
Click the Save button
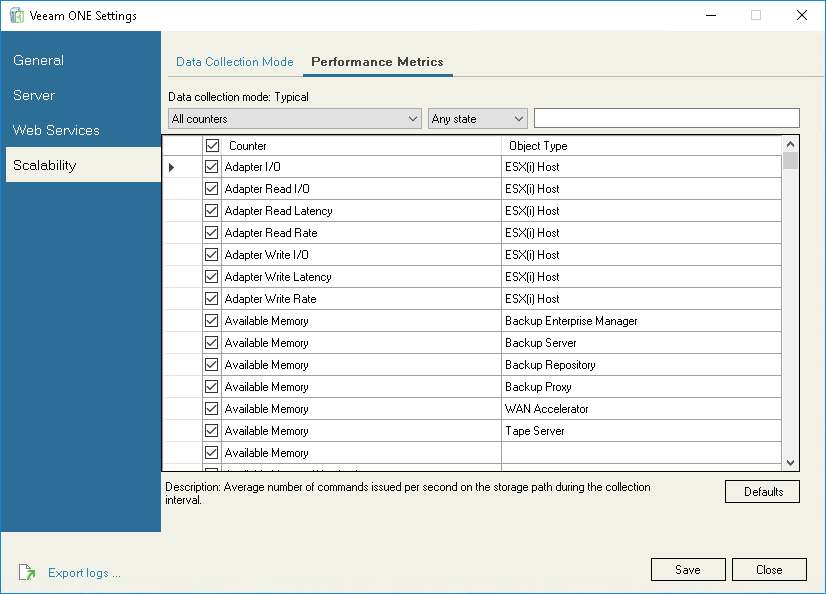[x=688, y=570]
